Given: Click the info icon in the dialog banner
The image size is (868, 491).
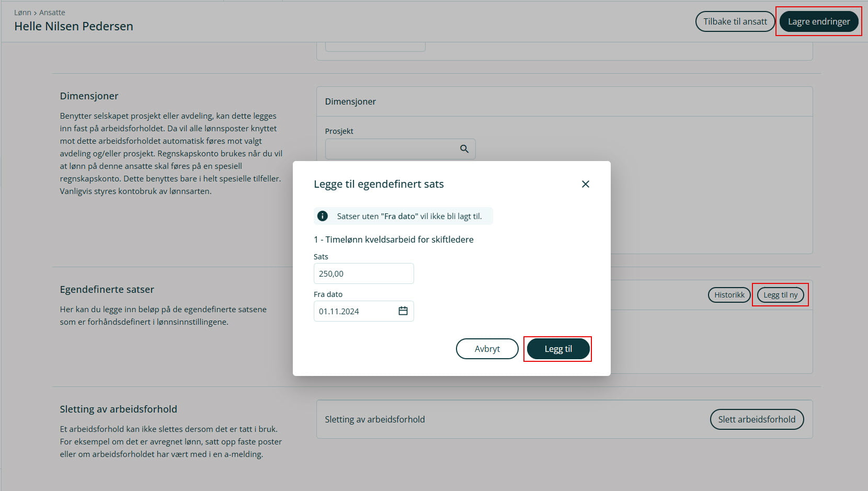Looking at the screenshot, I should pyautogui.click(x=323, y=216).
